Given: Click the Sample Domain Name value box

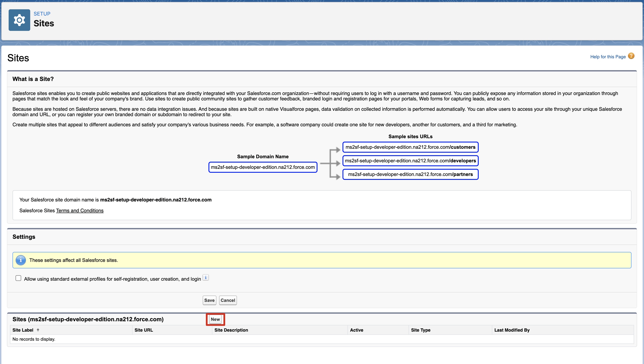Looking at the screenshot, I should point(263,167).
